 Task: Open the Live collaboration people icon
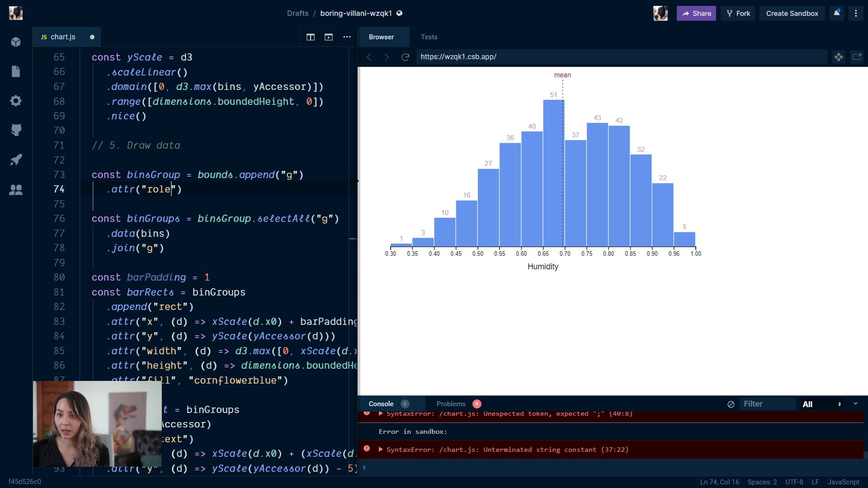point(16,190)
